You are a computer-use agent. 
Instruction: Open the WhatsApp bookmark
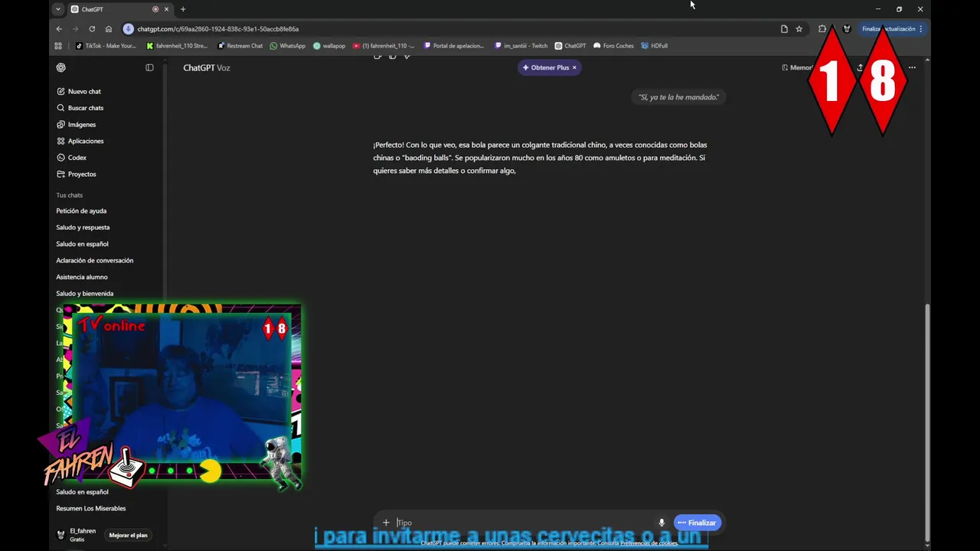pyautogui.click(x=287, y=46)
